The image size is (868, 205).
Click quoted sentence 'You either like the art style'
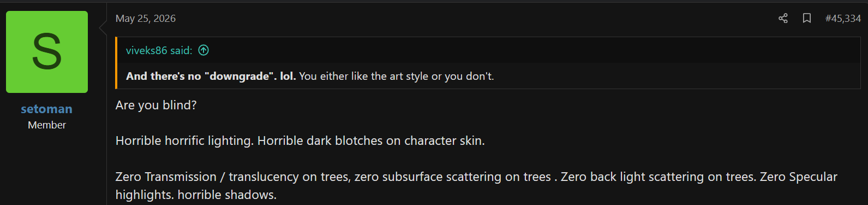click(364, 76)
